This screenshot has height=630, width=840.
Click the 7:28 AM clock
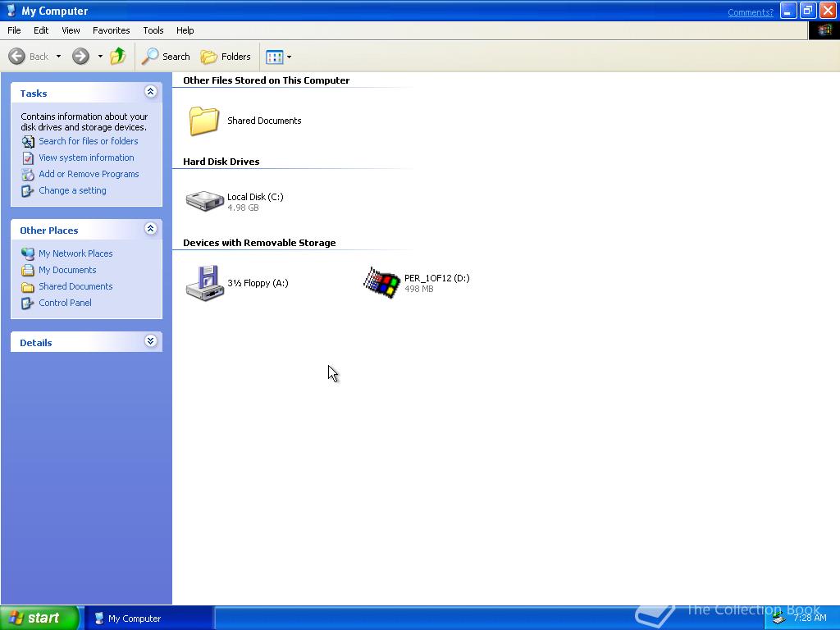810,618
